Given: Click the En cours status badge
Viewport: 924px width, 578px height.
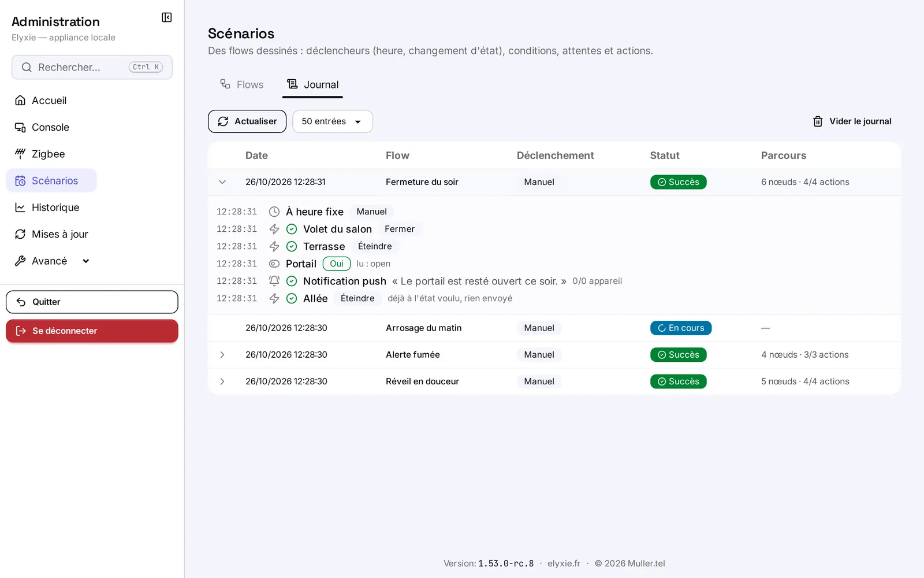Looking at the screenshot, I should (x=681, y=328).
